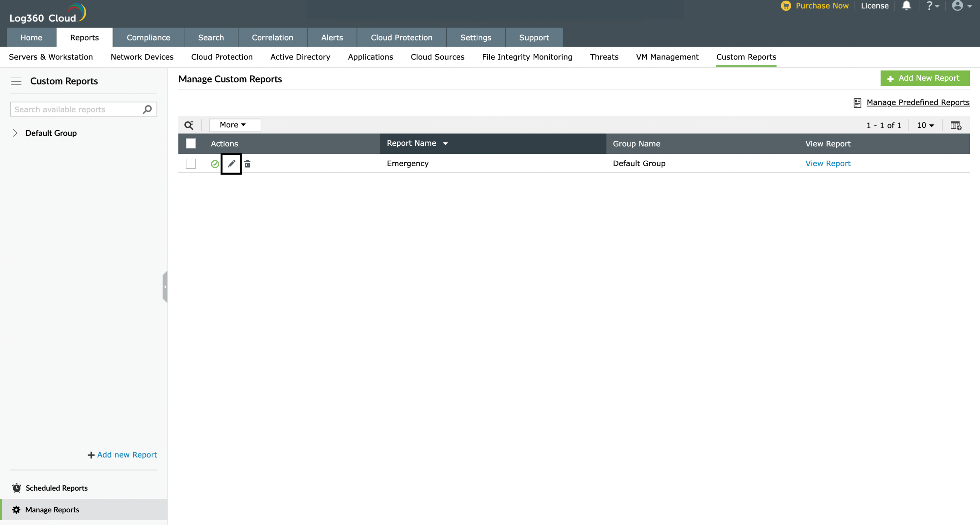Open the add/remove columns icon
The image size is (980, 525).
click(955, 125)
